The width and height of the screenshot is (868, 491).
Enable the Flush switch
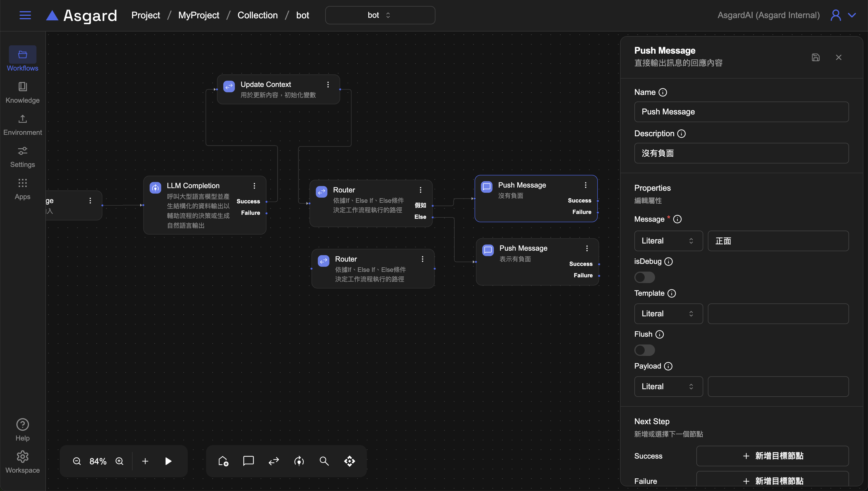tap(644, 350)
